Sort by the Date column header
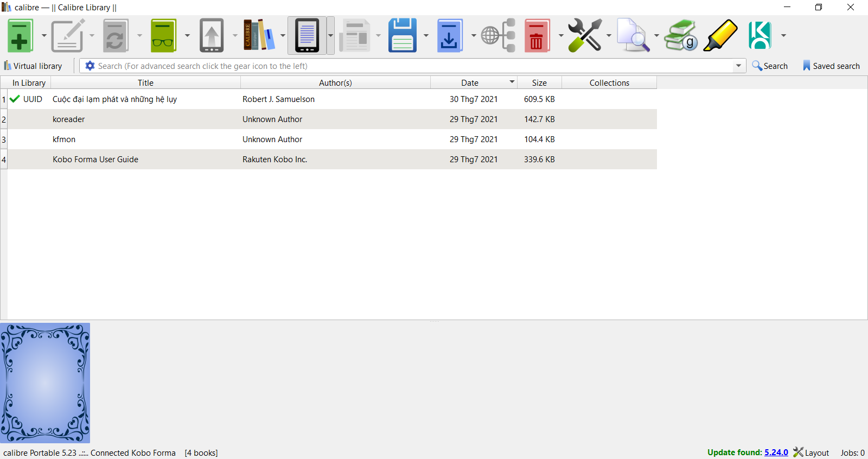The width and height of the screenshot is (868, 459). (x=474, y=82)
